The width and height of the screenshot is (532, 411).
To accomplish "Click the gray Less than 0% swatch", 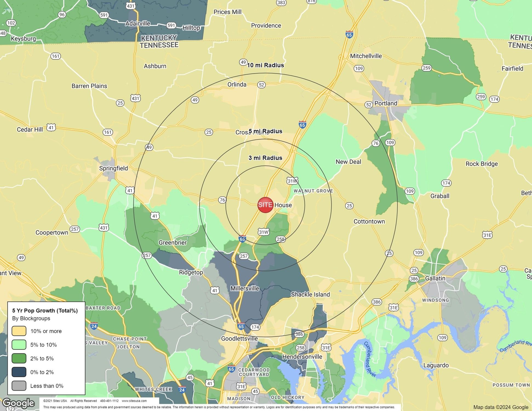I will point(19,386).
